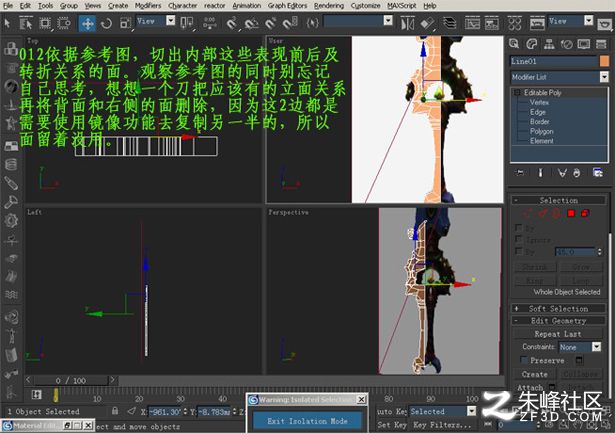Click Exit Isolation Mode button
The image size is (615, 433).
click(x=307, y=421)
